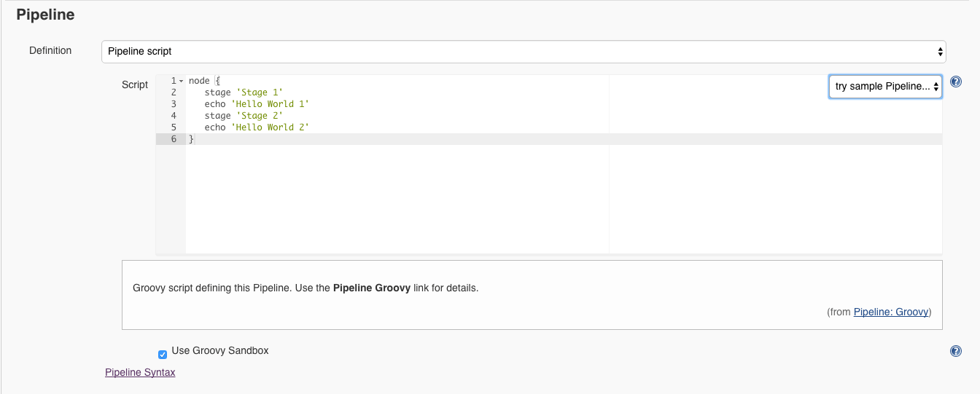
Task: Click line number 4 in the editor gutter
Action: click(x=174, y=116)
